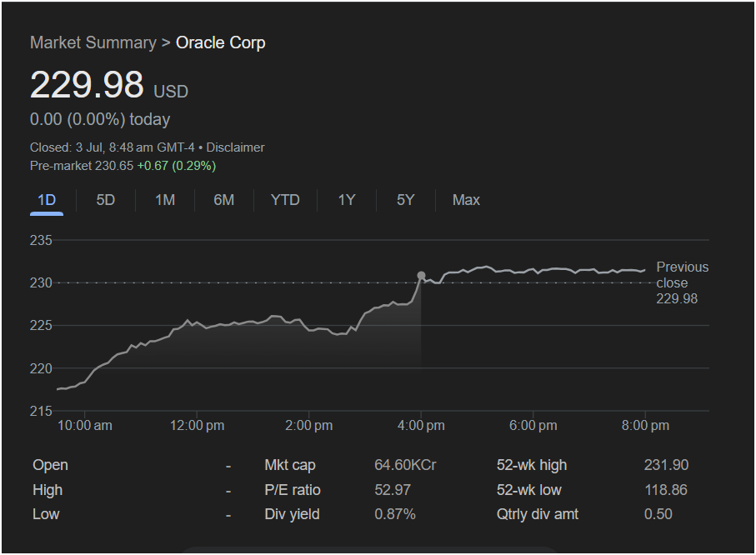756x555 pixels.
Task: Open the Disclaimer link
Action: pyautogui.click(x=235, y=147)
